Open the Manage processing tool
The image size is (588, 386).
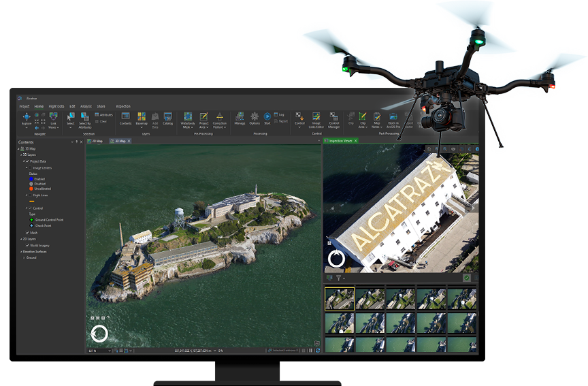coord(240,118)
